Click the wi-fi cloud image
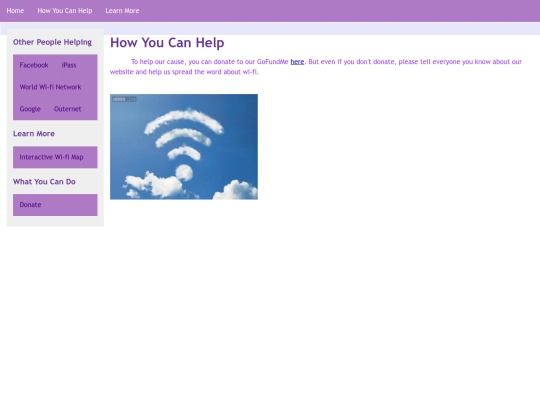 [x=184, y=147]
